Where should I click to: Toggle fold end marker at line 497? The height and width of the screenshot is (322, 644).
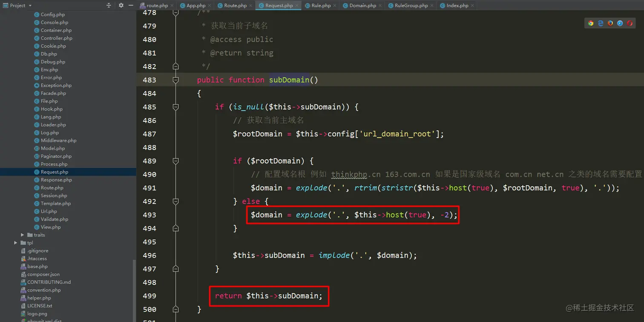175,269
